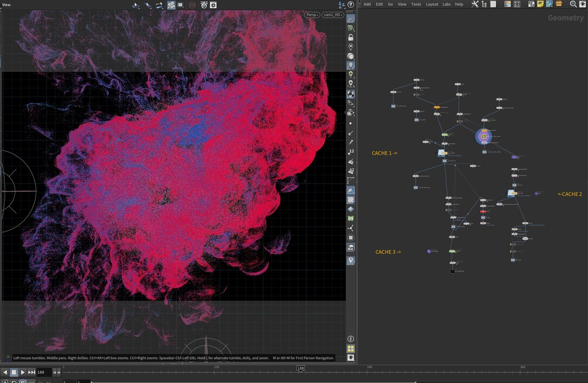Image resolution: width=588 pixels, height=383 pixels.
Task: Stop playback with the stop button
Action: 14,372
